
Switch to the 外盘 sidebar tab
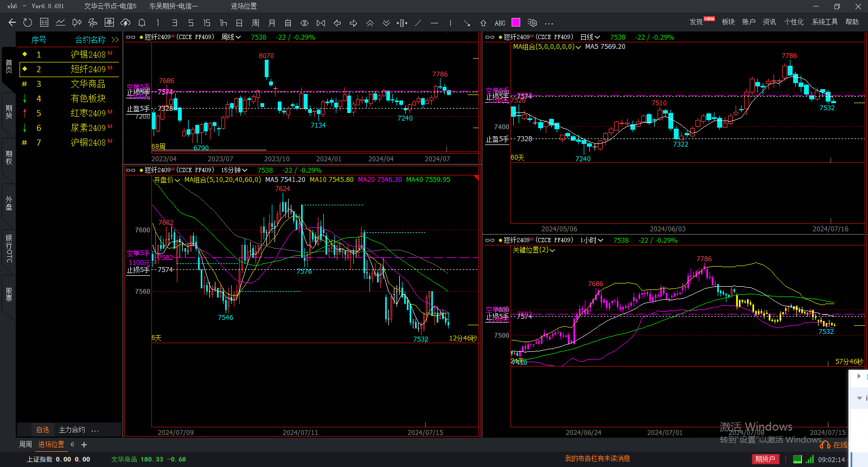9,203
